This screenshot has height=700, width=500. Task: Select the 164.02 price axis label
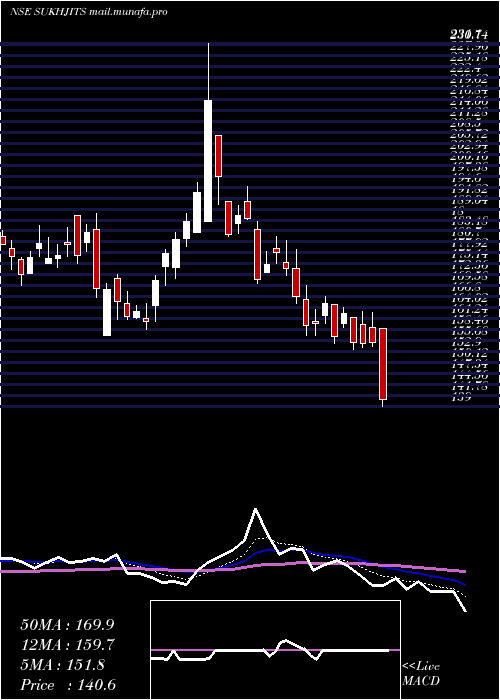[x=468, y=300]
